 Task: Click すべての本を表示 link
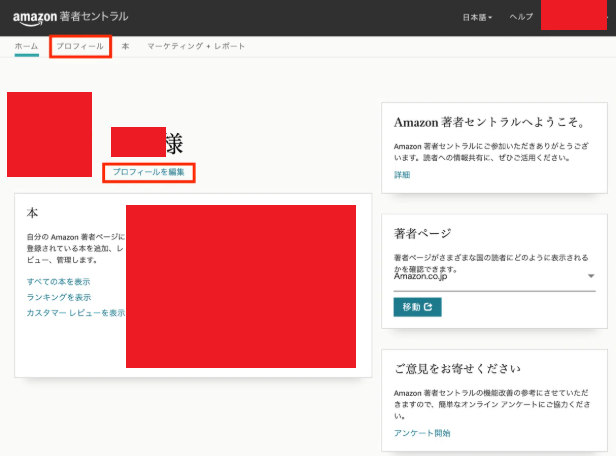[x=59, y=282]
